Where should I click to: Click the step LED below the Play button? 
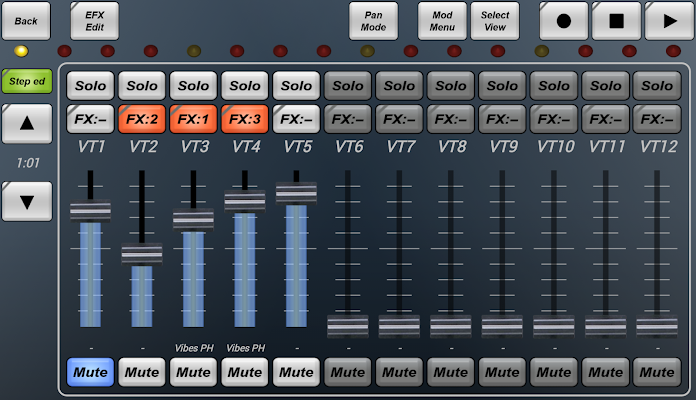673,51
